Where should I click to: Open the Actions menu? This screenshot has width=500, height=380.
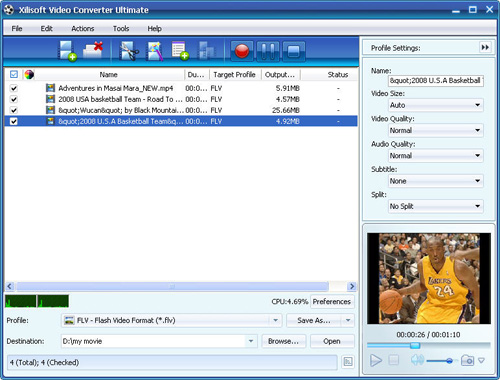pyautogui.click(x=83, y=29)
